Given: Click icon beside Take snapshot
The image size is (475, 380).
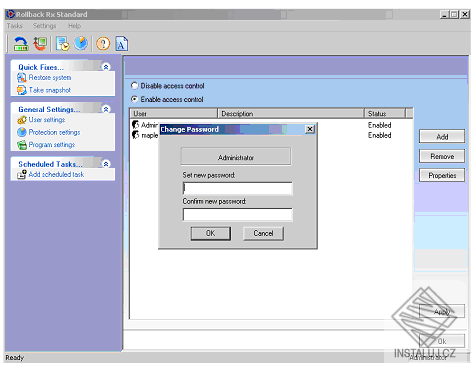Looking at the screenshot, I should (x=22, y=90).
